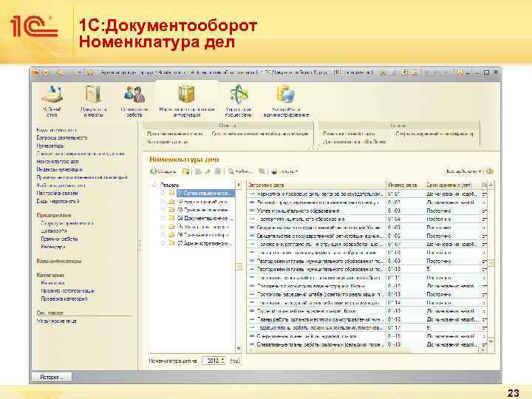The height and width of the screenshot is (399, 532).
Task: Click the year stepper arrows
Action: pyautogui.click(x=223, y=361)
